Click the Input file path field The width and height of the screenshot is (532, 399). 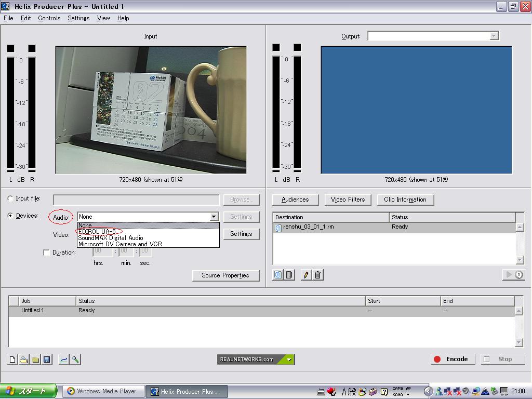(x=136, y=199)
